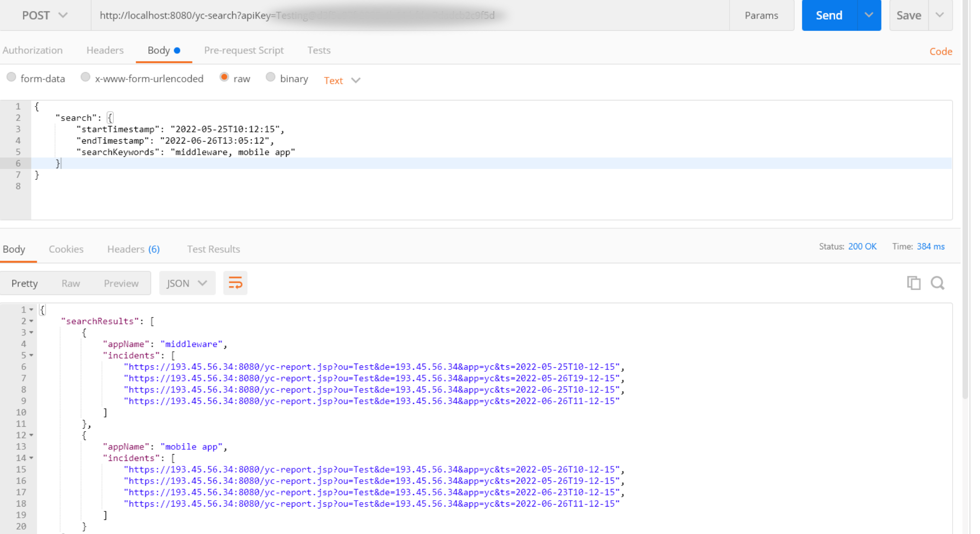
Task: Open the POST method dropdown
Action: pyautogui.click(x=45, y=15)
